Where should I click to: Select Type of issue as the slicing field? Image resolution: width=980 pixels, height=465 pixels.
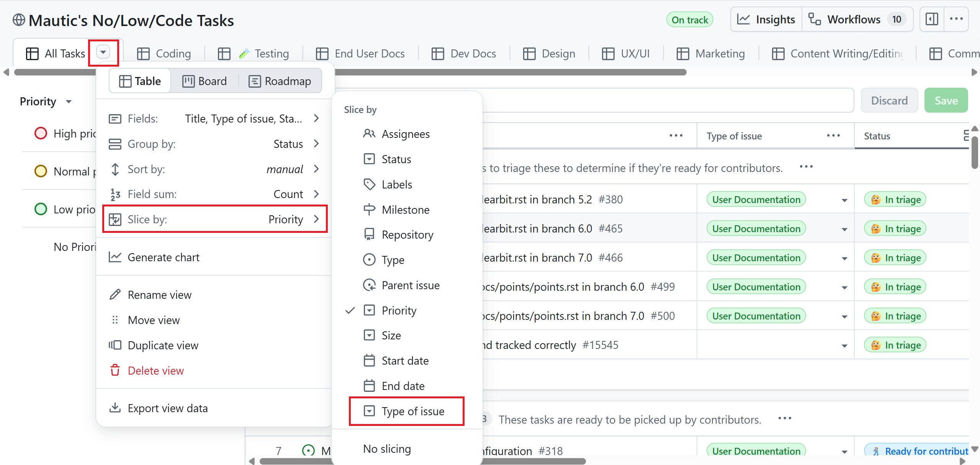(413, 411)
